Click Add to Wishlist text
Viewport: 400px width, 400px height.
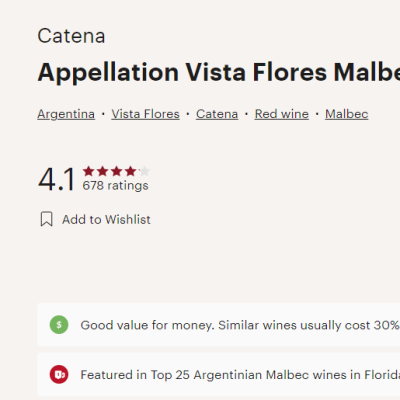106,219
